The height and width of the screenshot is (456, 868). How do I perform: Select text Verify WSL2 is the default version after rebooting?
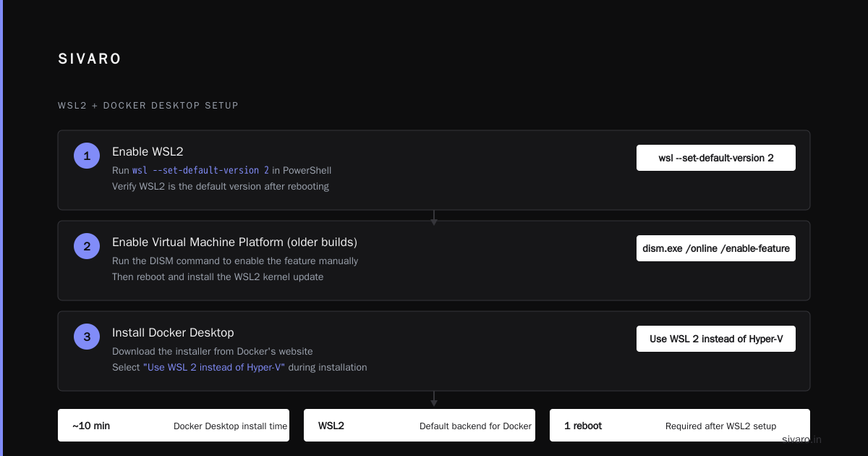coord(221,186)
